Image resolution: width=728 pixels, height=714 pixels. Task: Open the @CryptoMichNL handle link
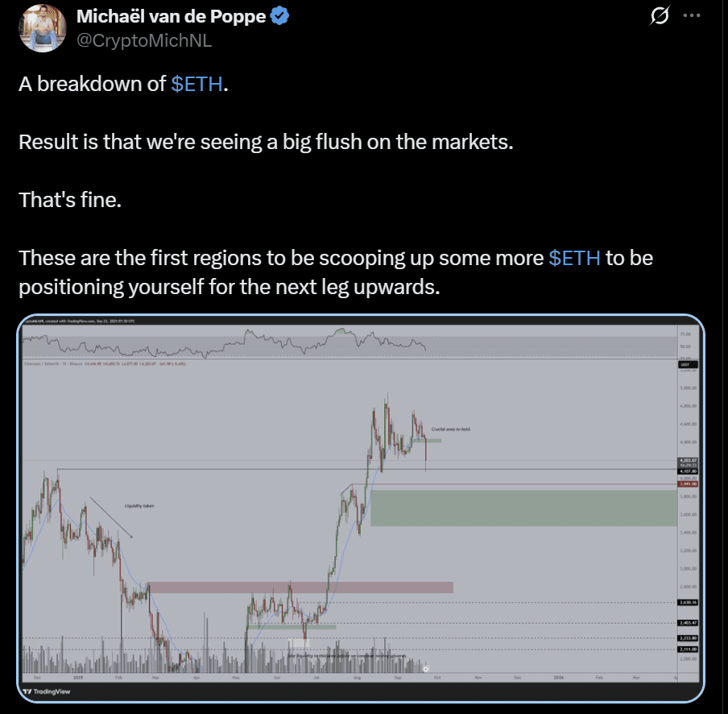tap(144, 40)
